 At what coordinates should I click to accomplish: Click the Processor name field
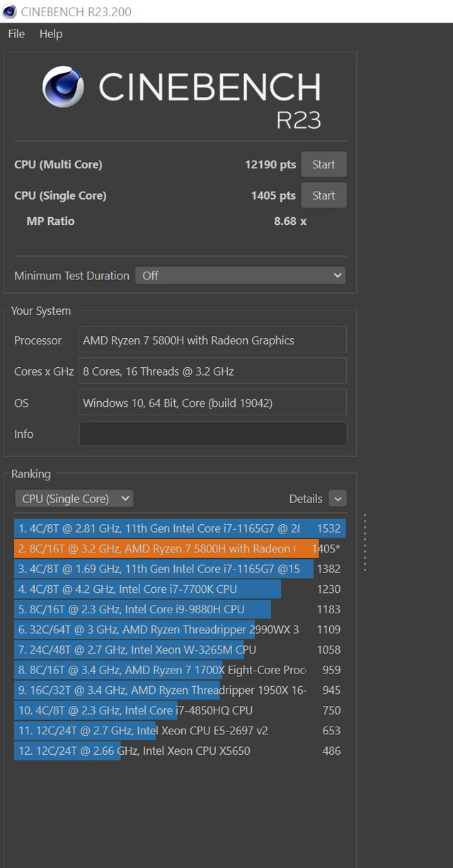[x=213, y=340]
